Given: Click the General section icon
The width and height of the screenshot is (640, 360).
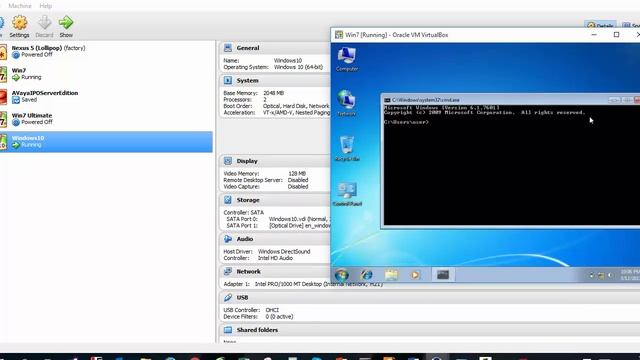Looking at the screenshot, I should click(228, 48).
